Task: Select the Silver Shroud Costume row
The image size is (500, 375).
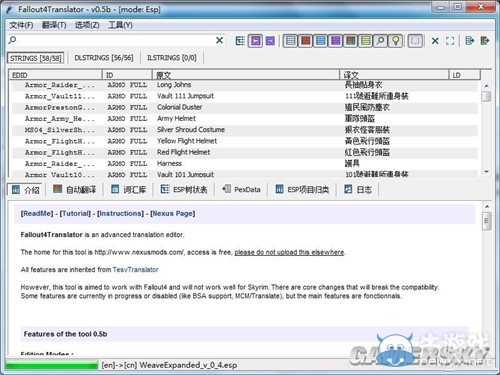Action: click(245, 130)
